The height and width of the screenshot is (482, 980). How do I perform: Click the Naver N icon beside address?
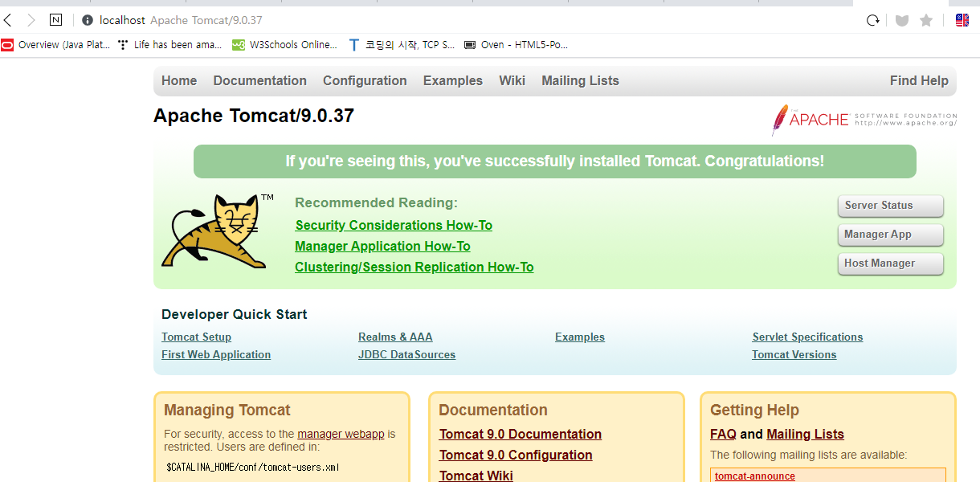pyautogui.click(x=55, y=20)
